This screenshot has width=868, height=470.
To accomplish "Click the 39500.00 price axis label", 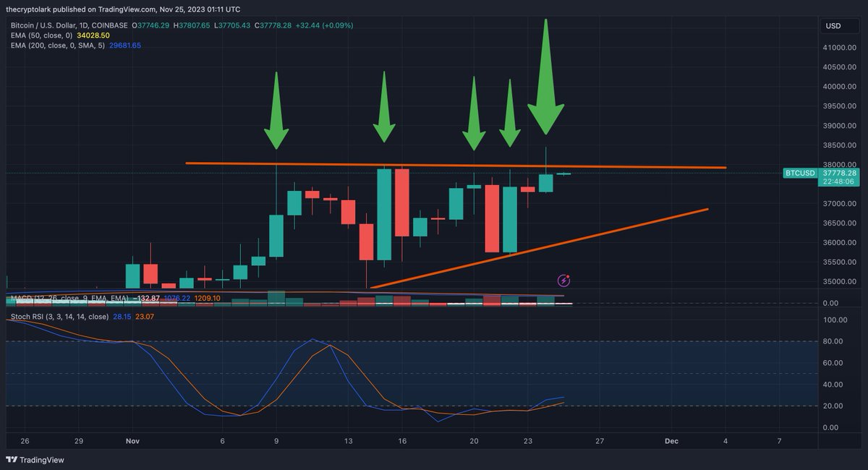I will [x=841, y=106].
